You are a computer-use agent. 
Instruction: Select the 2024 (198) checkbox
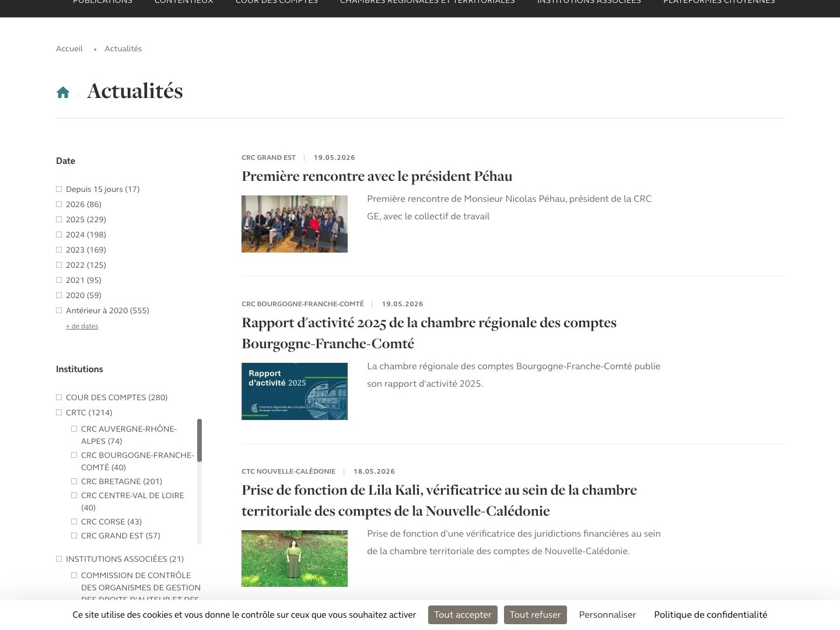[59, 235]
